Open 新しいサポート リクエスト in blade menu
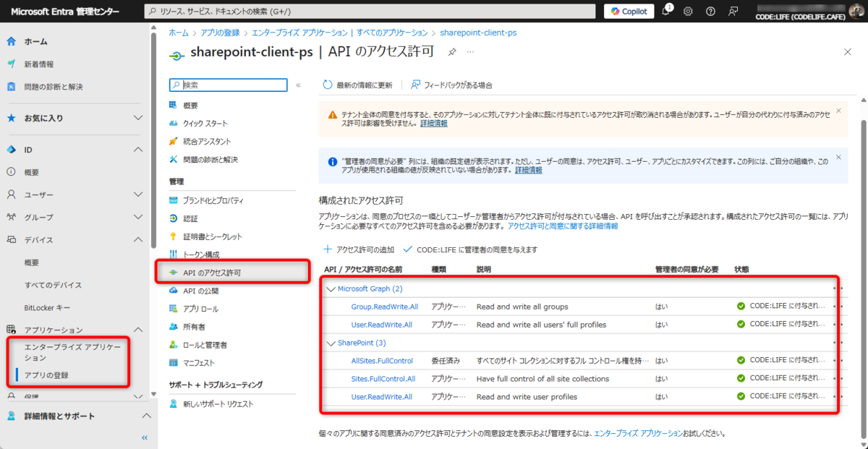 pyautogui.click(x=220, y=404)
